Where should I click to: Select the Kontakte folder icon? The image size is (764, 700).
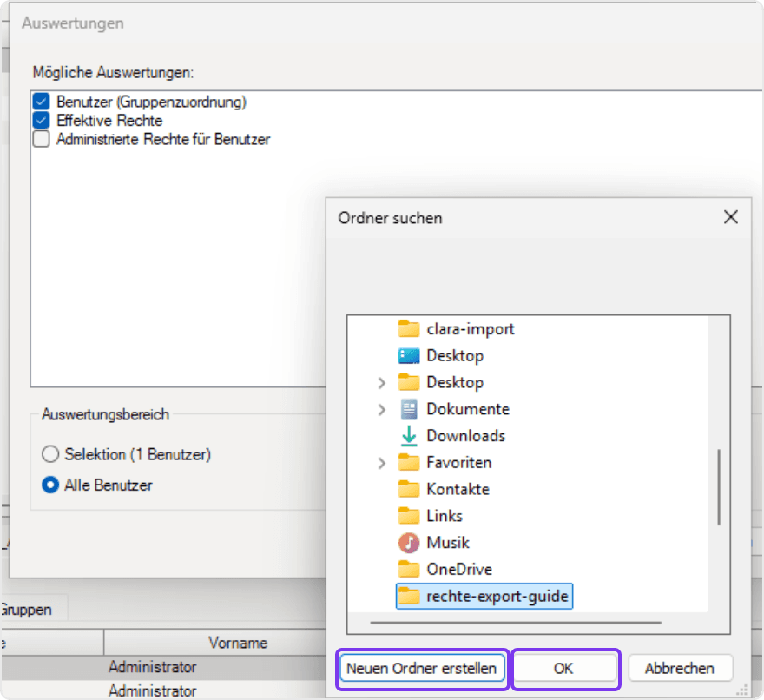click(409, 489)
